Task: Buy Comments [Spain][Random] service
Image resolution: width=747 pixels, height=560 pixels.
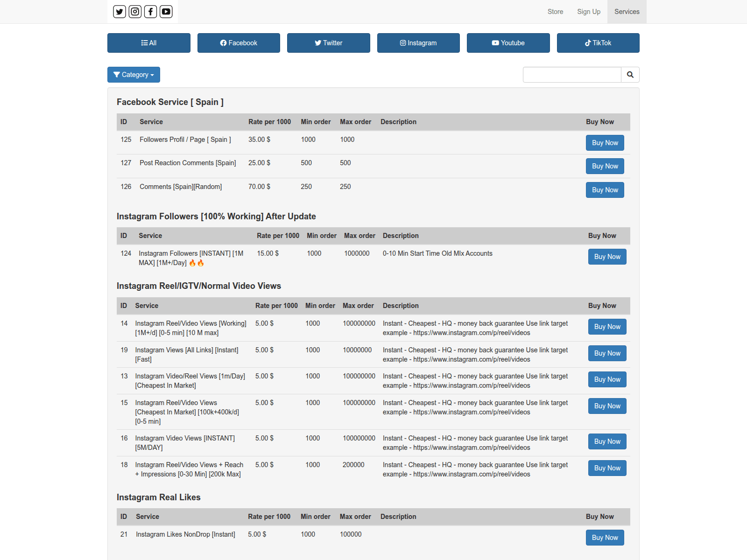Action: click(605, 190)
